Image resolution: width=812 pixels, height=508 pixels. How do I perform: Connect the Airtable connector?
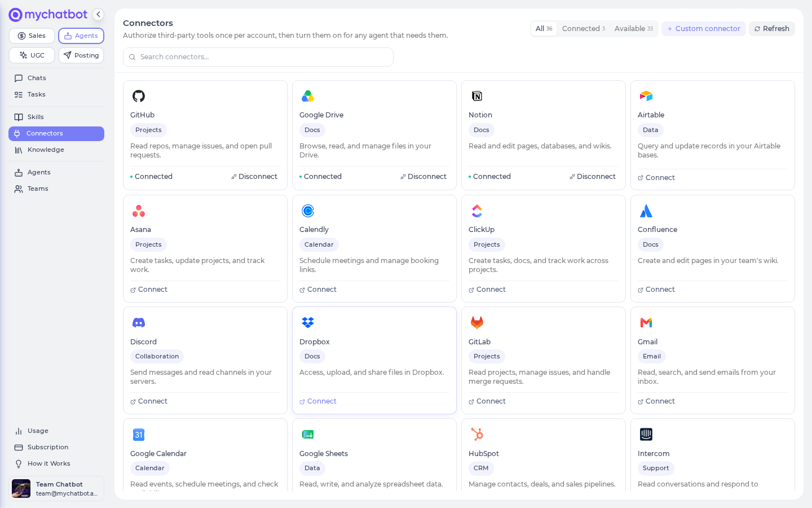(x=656, y=178)
